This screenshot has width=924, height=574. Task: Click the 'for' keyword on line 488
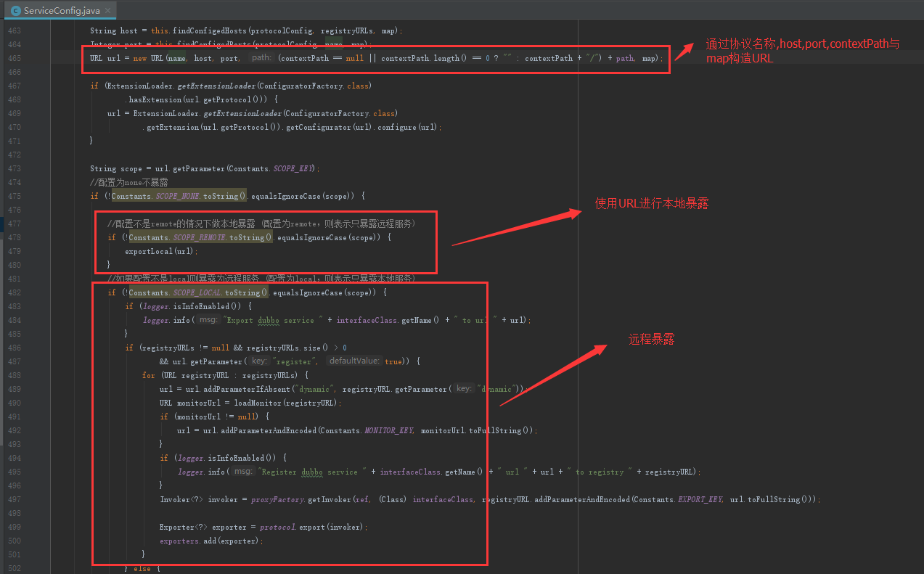pos(149,375)
